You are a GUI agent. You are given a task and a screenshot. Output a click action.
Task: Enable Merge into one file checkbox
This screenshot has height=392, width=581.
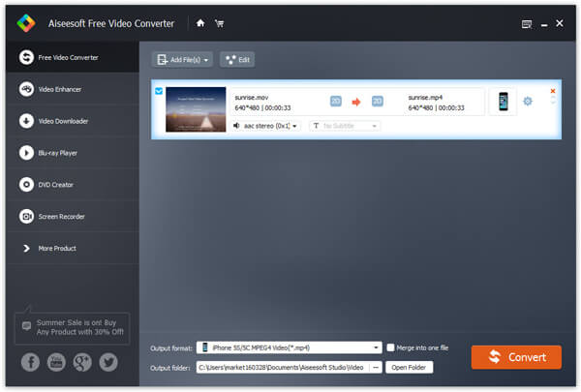(x=390, y=347)
